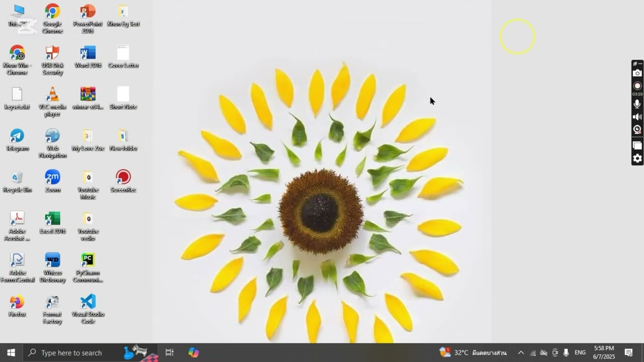The width and height of the screenshot is (644, 362).
Task: Open the Youtube vedio folder
Action: tap(88, 227)
